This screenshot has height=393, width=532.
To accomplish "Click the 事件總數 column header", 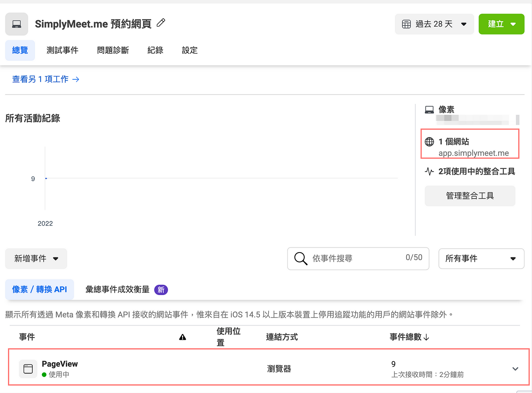I will coord(405,337).
